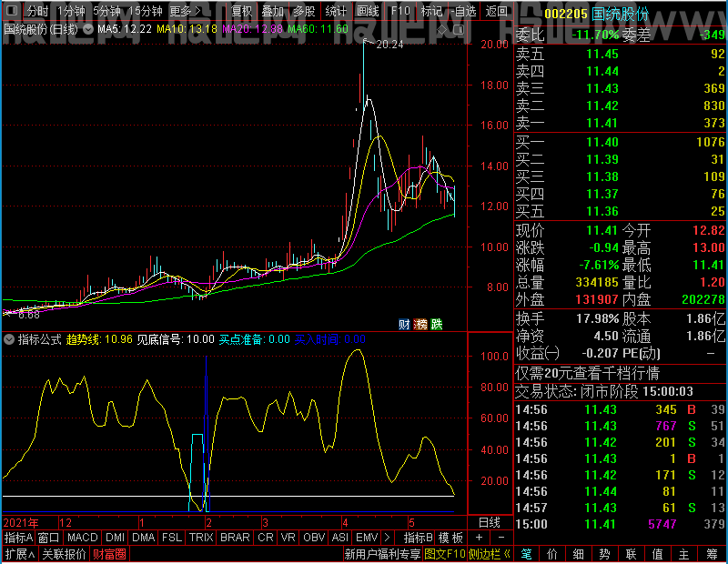Open the 国统股份(日线) chart dropdown arrow

[x=87, y=29]
